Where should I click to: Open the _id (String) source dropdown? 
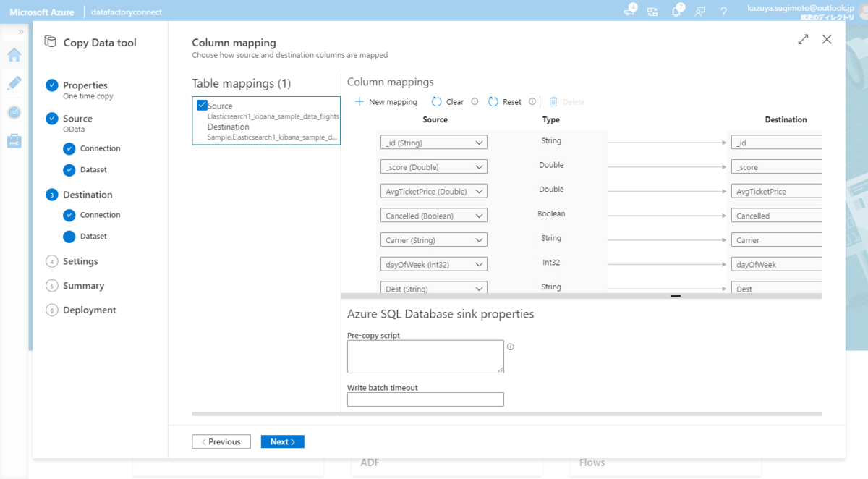coord(433,143)
